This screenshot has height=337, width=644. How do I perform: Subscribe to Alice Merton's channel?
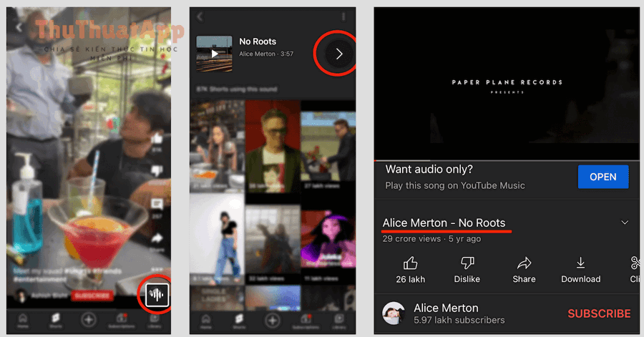(599, 313)
